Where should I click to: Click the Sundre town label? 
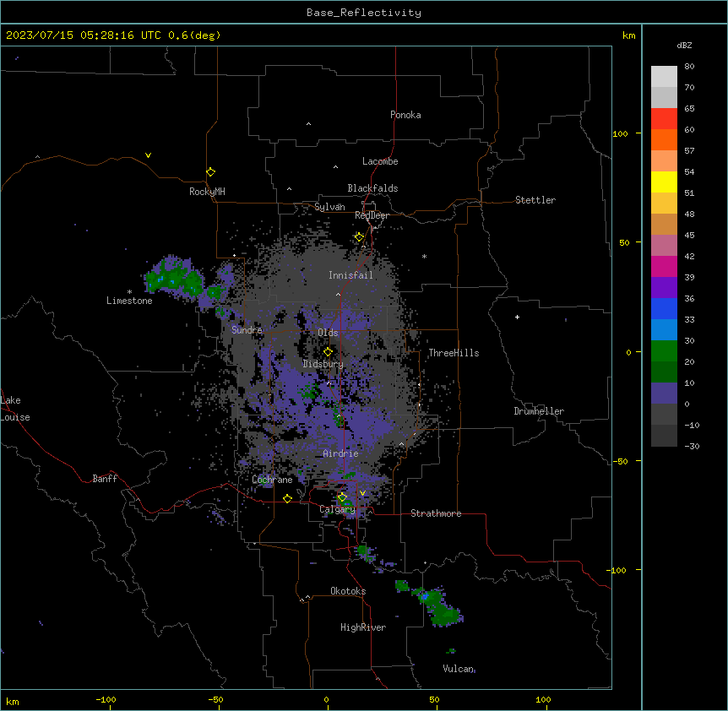pyautogui.click(x=247, y=330)
